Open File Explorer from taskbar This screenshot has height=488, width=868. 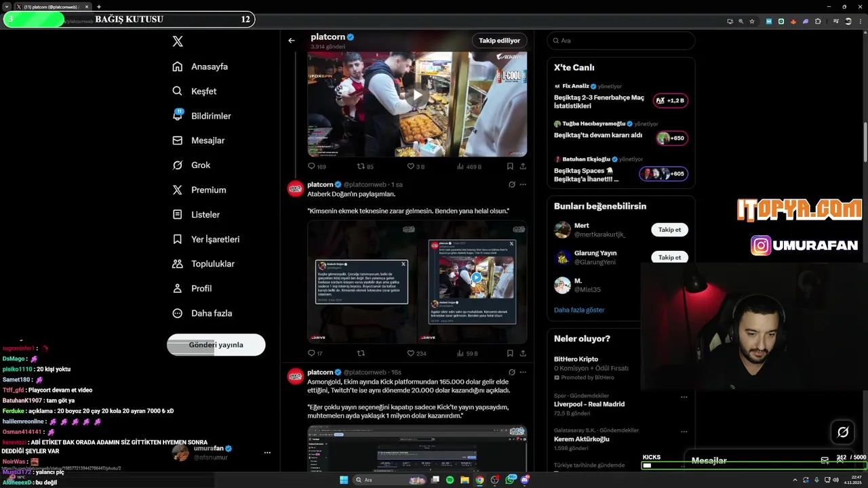tap(465, 480)
